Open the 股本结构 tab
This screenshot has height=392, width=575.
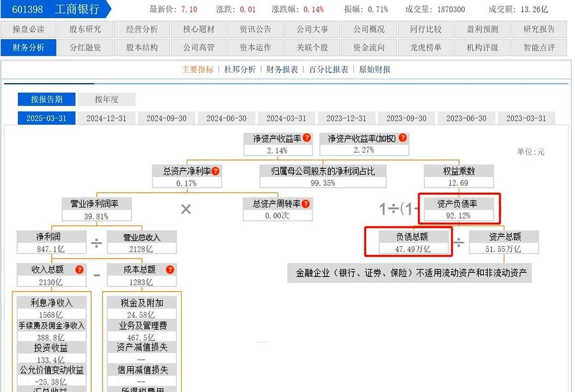tap(142, 48)
